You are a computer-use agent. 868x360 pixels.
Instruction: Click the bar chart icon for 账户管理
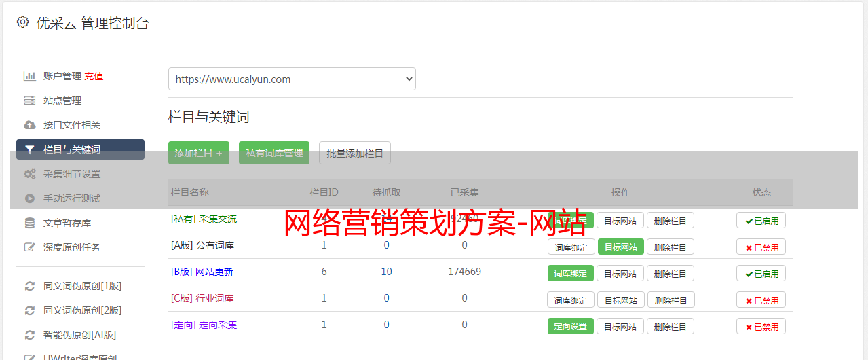coord(30,76)
